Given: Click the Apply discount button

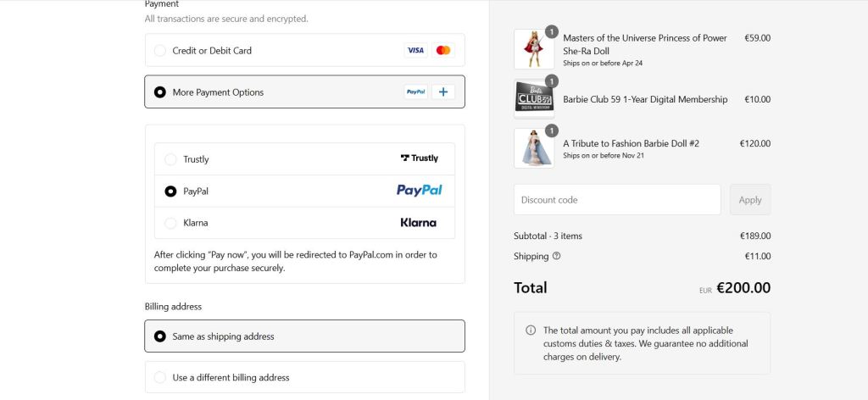Looking at the screenshot, I should point(750,200).
